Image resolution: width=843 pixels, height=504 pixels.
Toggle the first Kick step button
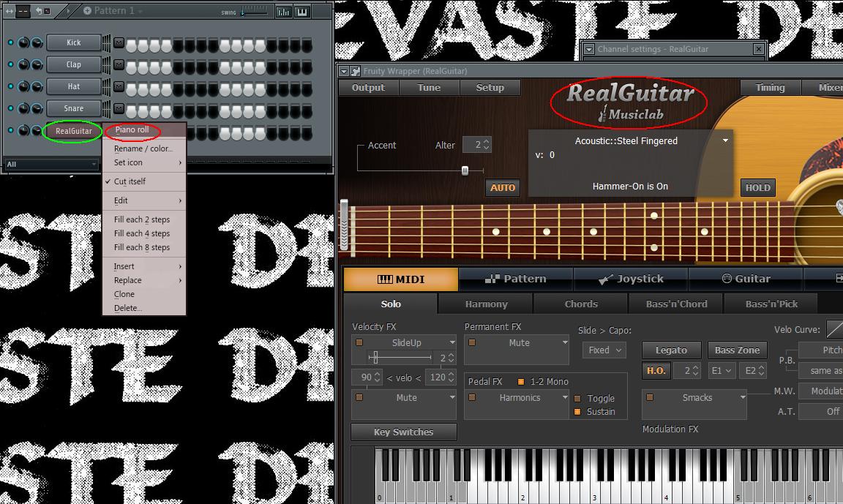coord(131,45)
